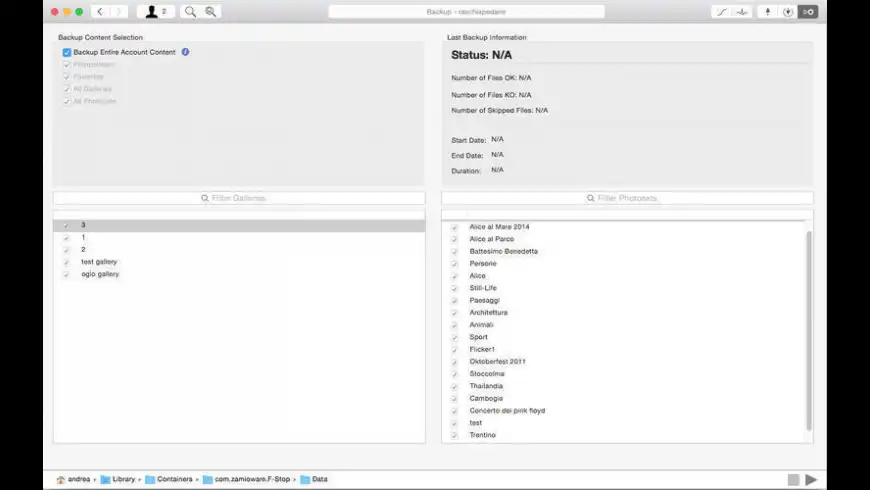
Task: Select gallery row labeled 2
Action: click(239, 250)
